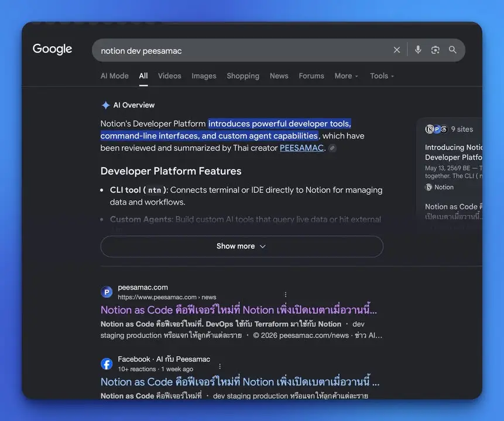Clear the search query with the X icon
Image resolution: width=504 pixels, height=421 pixels.
(x=397, y=50)
